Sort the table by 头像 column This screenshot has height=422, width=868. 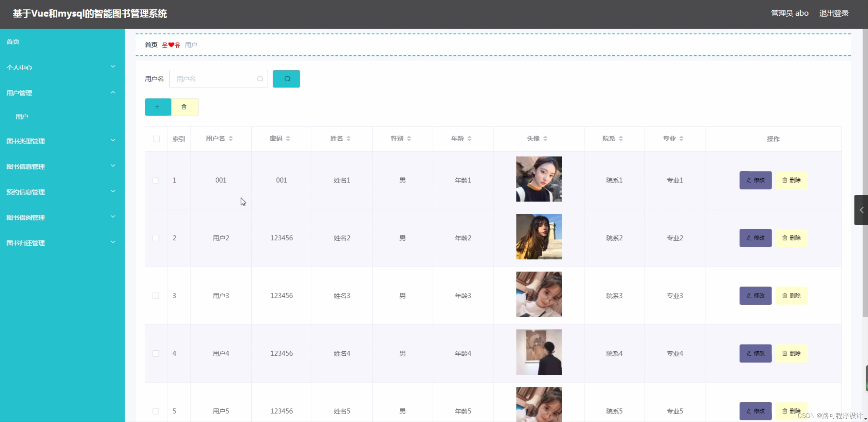[545, 138]
